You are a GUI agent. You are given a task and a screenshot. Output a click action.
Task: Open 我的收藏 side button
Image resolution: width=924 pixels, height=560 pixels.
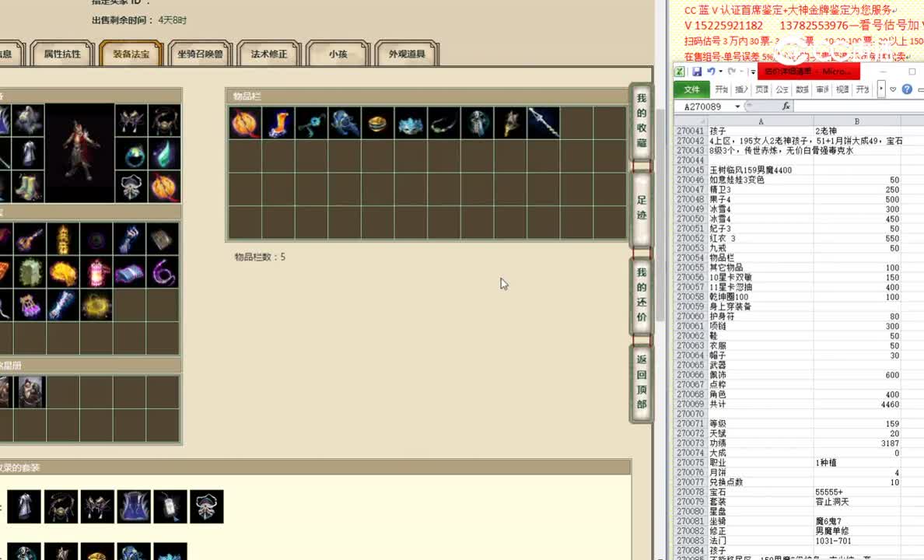pyautogui.click(x=641, y=121)
